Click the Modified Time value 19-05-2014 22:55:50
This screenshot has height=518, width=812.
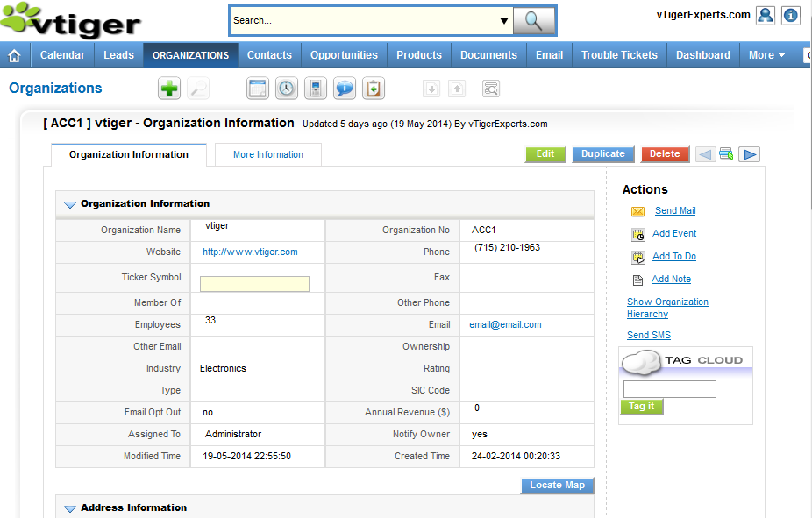click(x=247, y=457)
